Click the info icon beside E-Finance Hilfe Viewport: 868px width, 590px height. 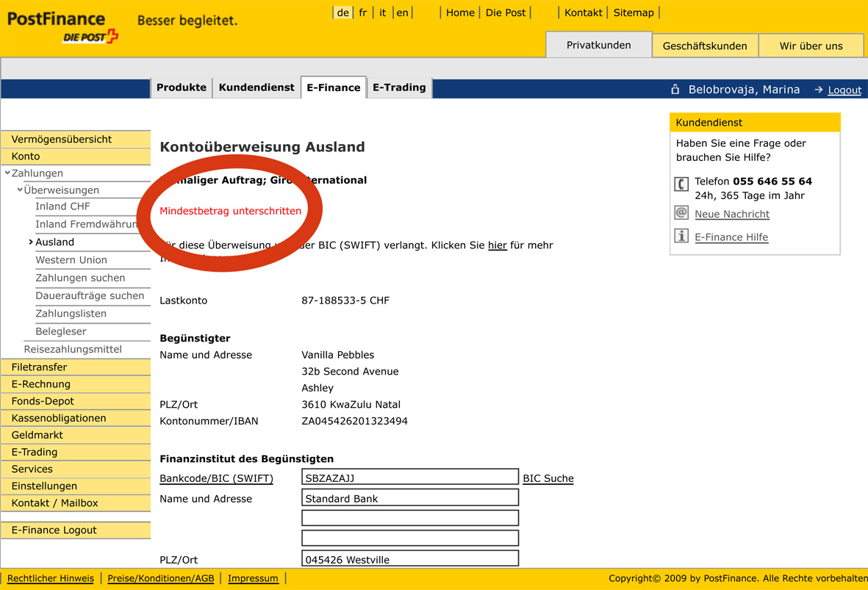(x=681, y=236)
